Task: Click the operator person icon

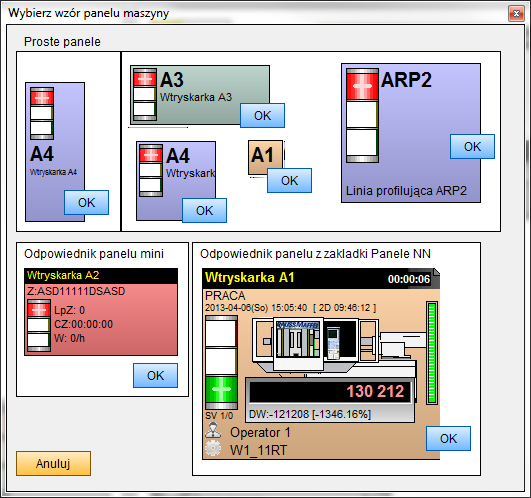Action: (x=213, y=430)
